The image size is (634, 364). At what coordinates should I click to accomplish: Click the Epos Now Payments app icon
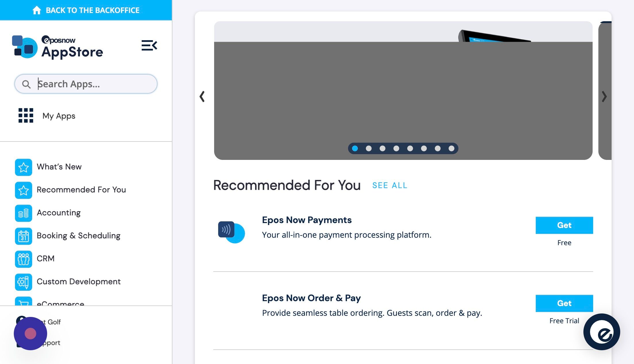click(x=231, y=232)
